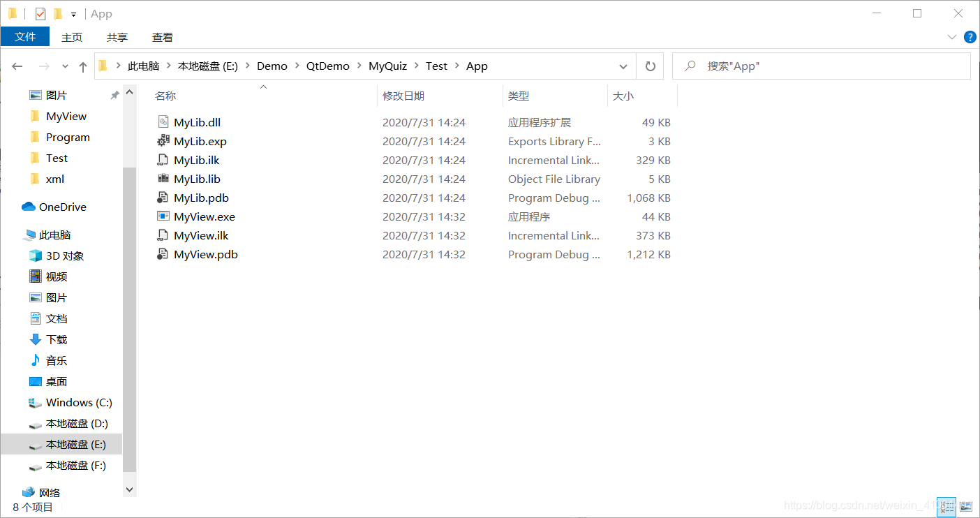Click the navigation pane scrollbar thumb
The image size is (980, 518).
129,321
